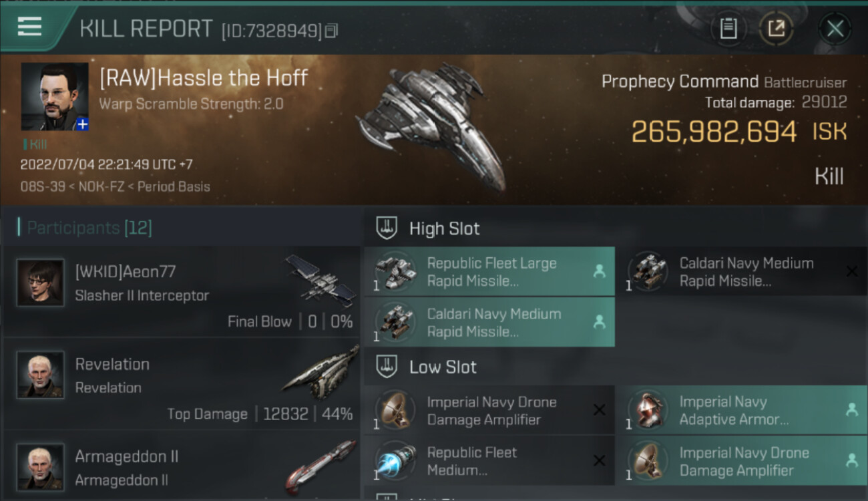Copy the kill report ID
Viewport: 868px width, 501px height.
point(332,30)
